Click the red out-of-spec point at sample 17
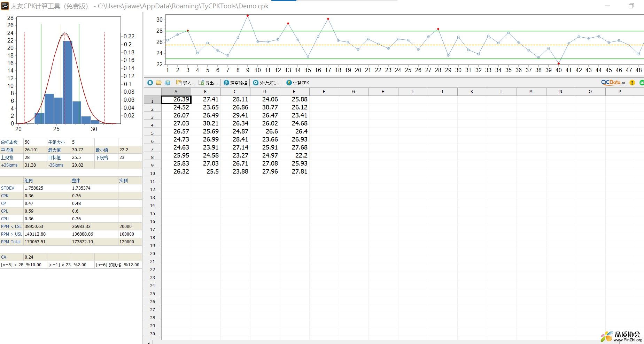This screenshot has width=644, height=344. [x=328, y=19]
